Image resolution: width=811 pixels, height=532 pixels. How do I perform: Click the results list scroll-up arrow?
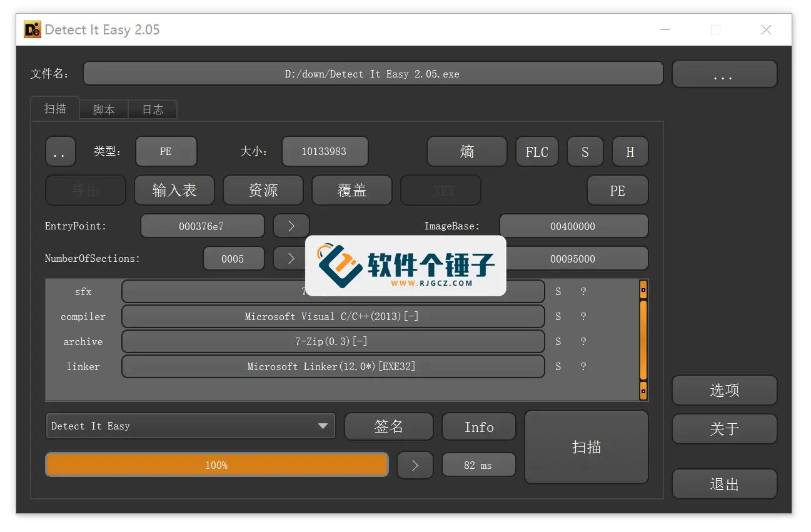click(x=643, y=289)
